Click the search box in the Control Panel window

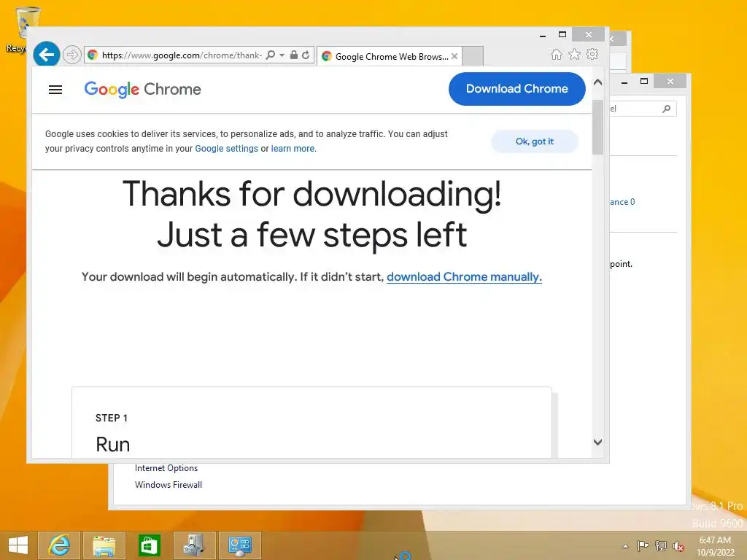coord(643,109)
